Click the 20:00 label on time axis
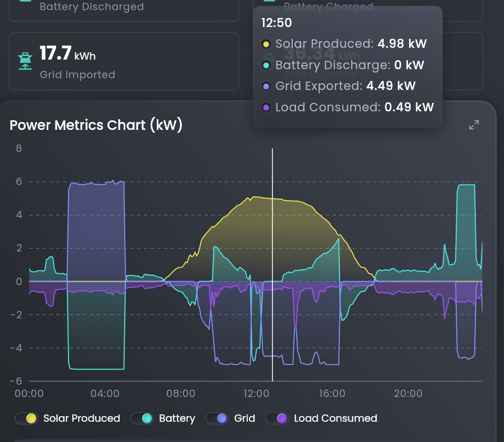Image resolution: width=504 pixels, height=442 pixels. click(408, 394)
